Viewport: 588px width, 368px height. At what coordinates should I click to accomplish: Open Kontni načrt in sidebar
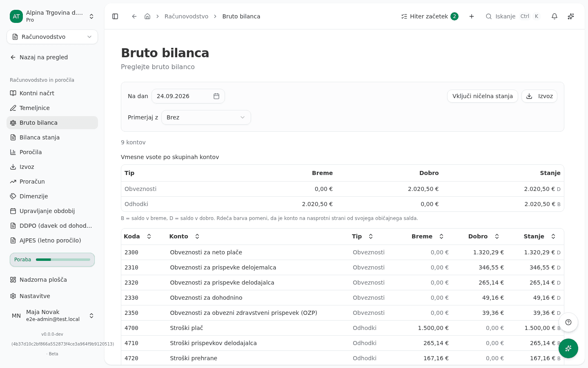click(x=52, y=93)
